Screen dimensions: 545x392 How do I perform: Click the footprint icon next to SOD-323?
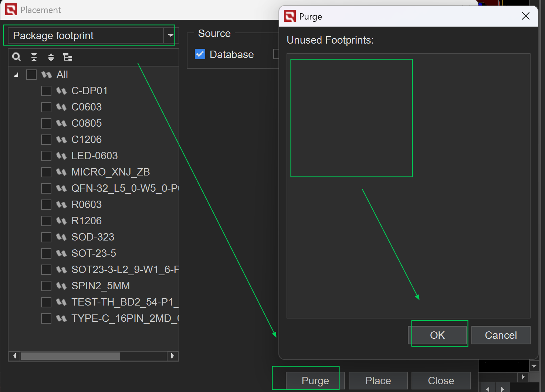point(61,237)
